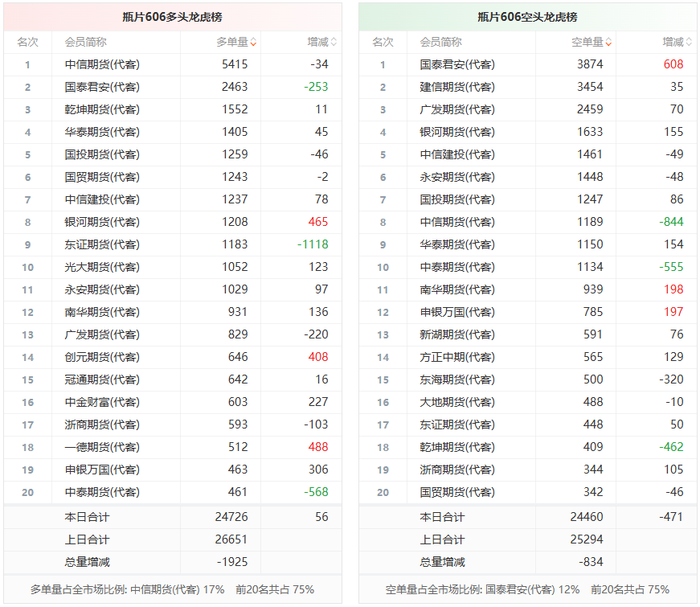
Task: Select 华泰期货(代客) in long ranking
Action: (x=102, y=132)
